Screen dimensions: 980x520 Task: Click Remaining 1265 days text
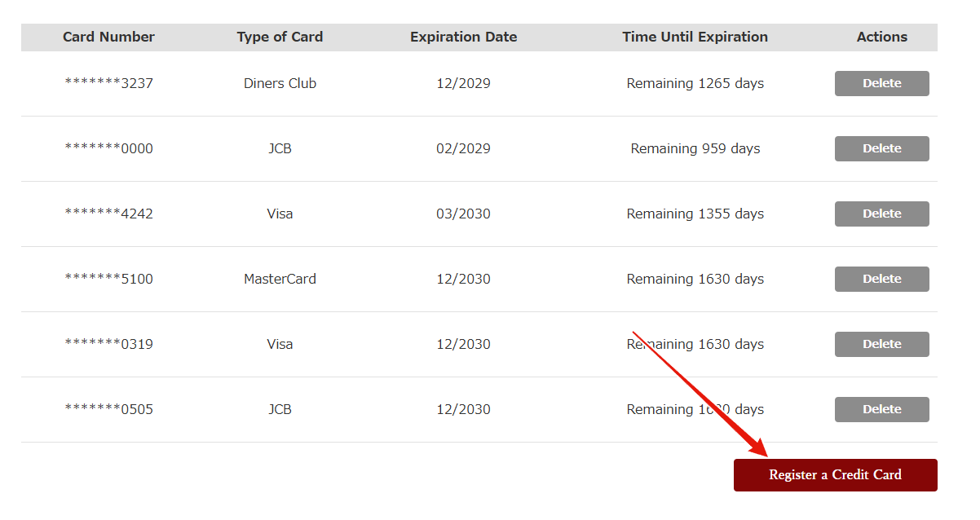(x=695, y=83)
